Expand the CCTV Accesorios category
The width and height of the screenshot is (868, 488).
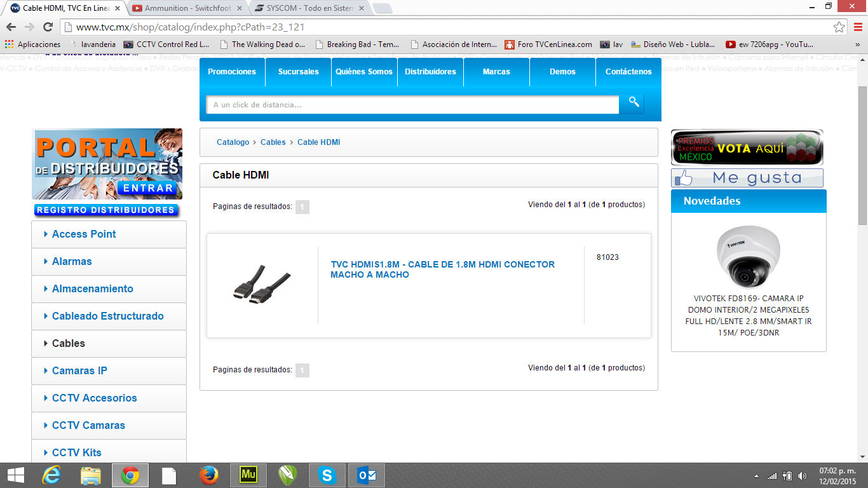click(x=109, y=398)
